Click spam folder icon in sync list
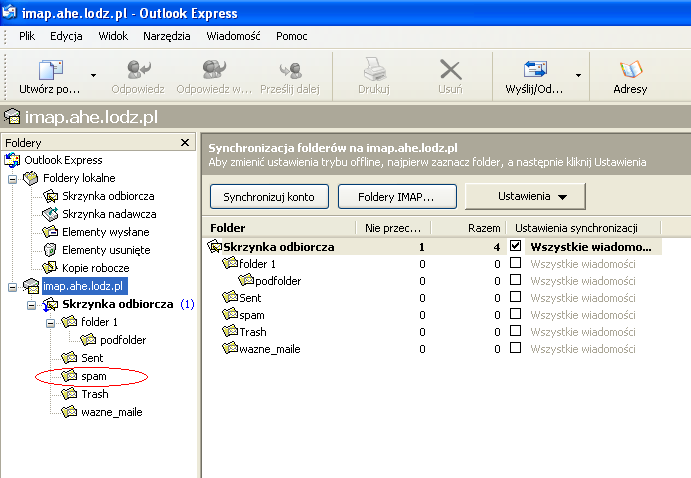 point(230,315)
